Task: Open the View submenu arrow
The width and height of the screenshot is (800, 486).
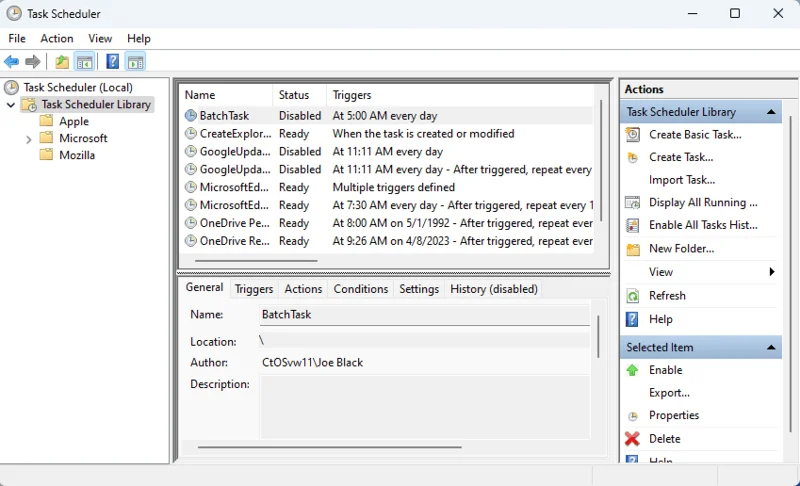Action: (771, 272)
